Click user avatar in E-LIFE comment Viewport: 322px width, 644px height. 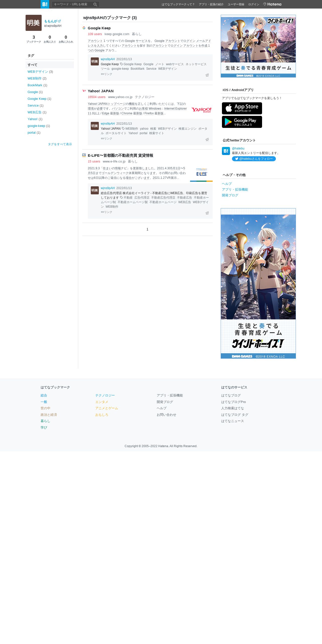(95, 190)
